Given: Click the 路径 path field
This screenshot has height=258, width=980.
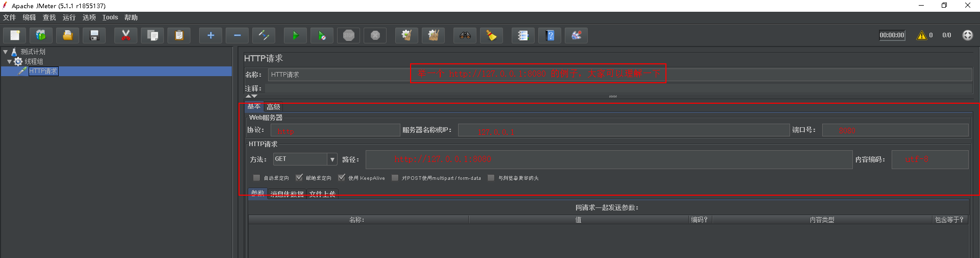Looking at the screenshot, I should [609, 159].
